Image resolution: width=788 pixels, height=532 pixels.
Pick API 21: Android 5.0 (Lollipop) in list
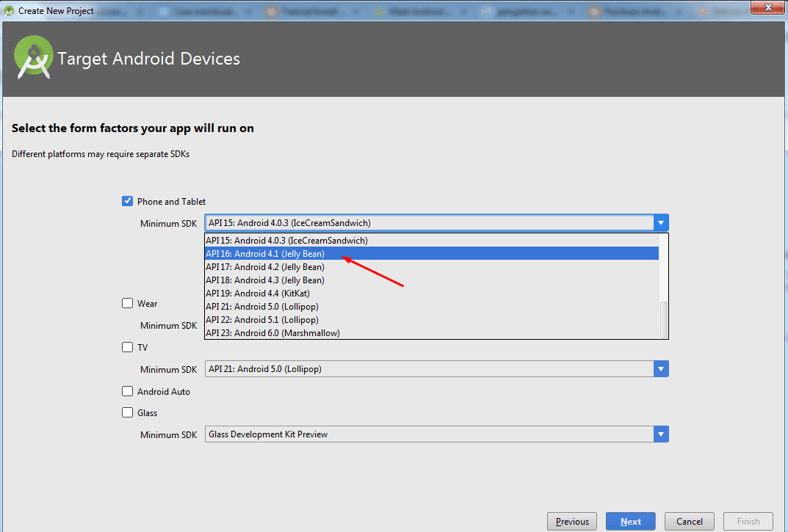coord(262,307)
